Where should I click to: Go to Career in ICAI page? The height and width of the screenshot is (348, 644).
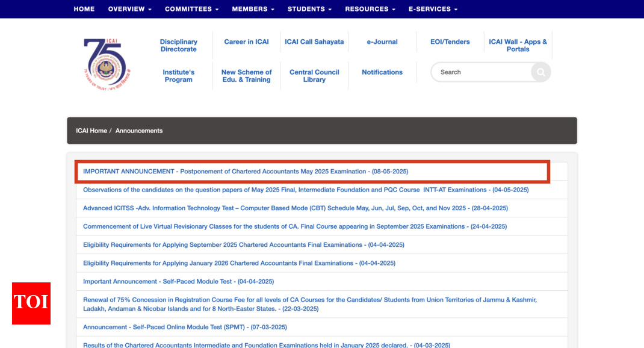246,42
